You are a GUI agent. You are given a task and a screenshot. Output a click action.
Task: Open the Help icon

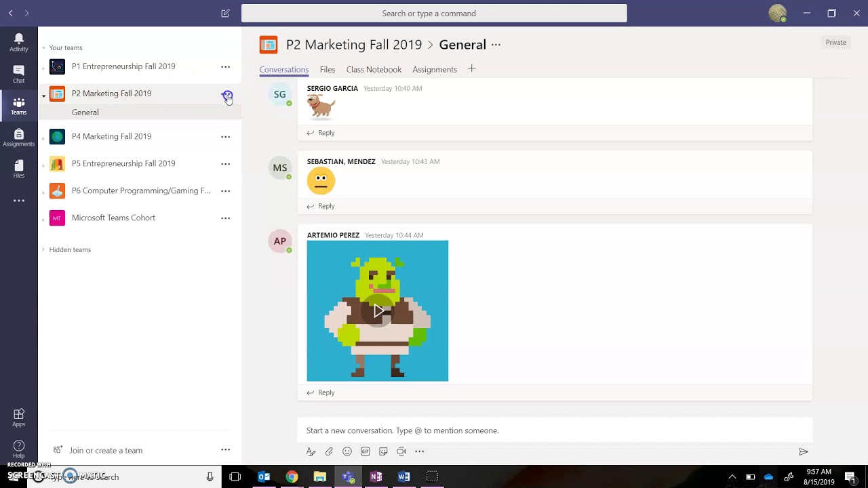click(19, 449)
